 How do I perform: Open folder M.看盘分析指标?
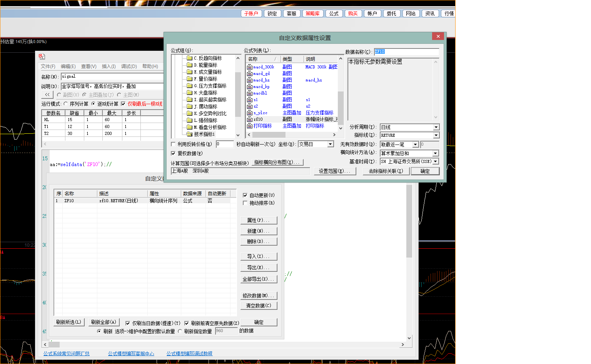click(x=189, y=127)
